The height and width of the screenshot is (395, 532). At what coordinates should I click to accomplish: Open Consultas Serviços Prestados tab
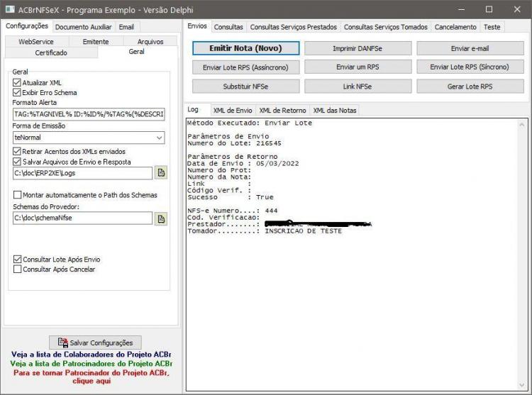pos(294,27)
